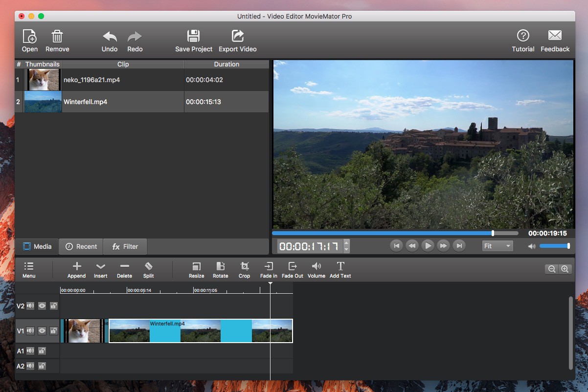This screenshot has height=392, width=588.
Task: Open the Recent tab
Action: click(x=81, y=246)
